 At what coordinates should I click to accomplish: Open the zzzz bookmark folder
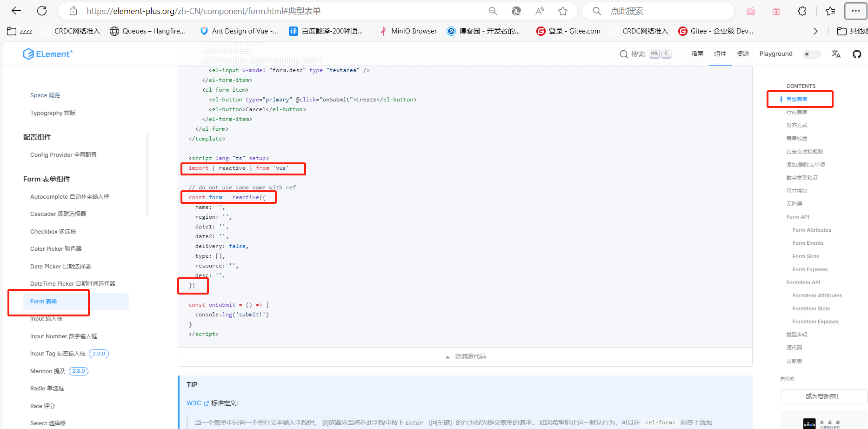point(20,31)
